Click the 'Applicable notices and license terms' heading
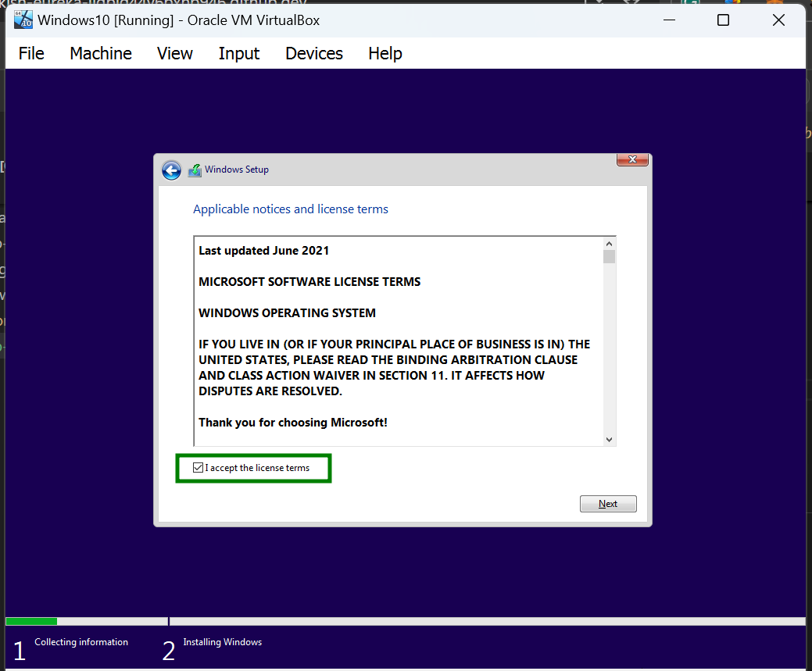 (291, 209)
